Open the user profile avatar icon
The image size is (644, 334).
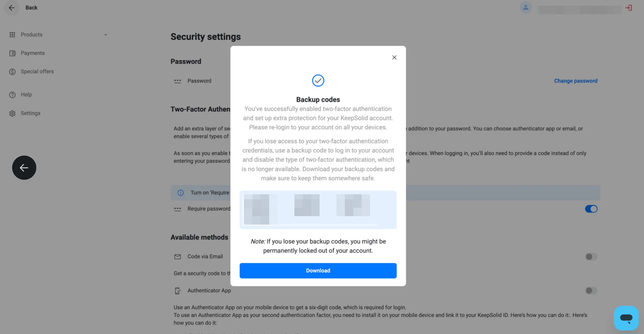(x=526, y=7)
